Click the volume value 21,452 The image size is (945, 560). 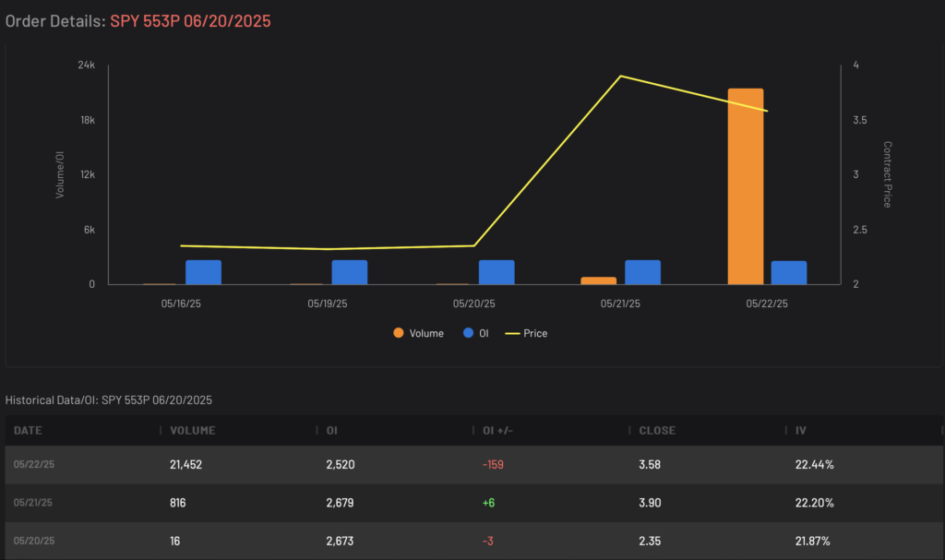(x=185, y=465)
